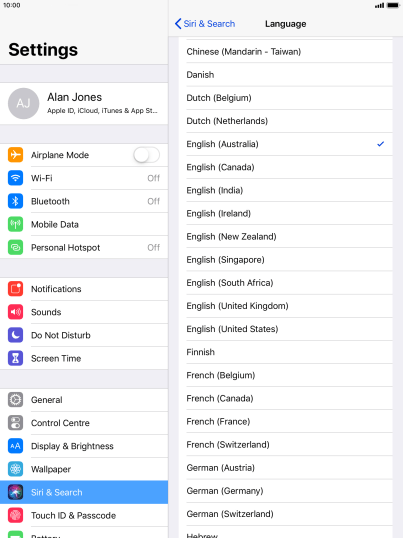The width and height of the screenshot is (403, 538).
Task: Tap the red Notifications icon
Action: point(15,289)
